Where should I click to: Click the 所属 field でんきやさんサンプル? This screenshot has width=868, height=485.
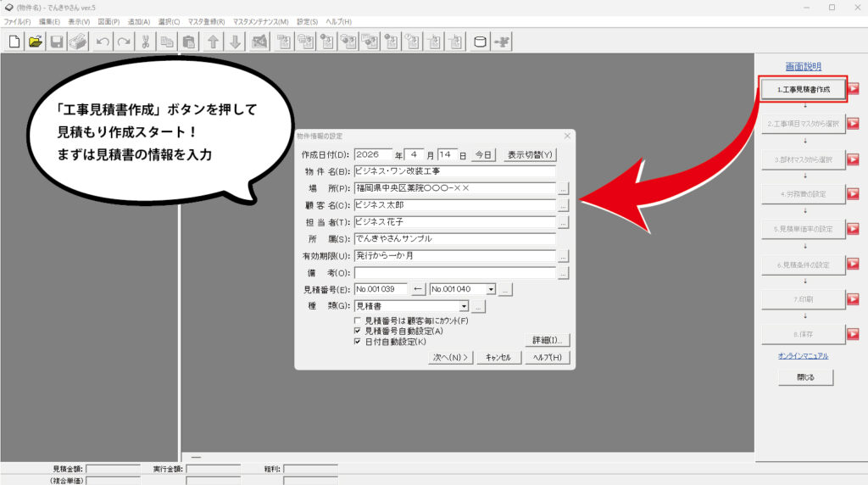(x=454, y=239)
